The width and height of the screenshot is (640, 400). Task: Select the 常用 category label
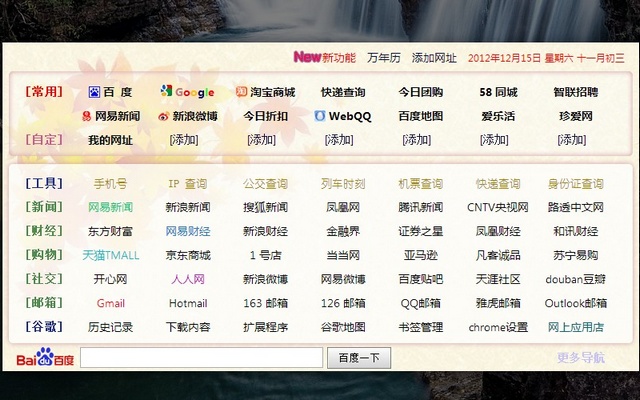[x=44, y=92]
